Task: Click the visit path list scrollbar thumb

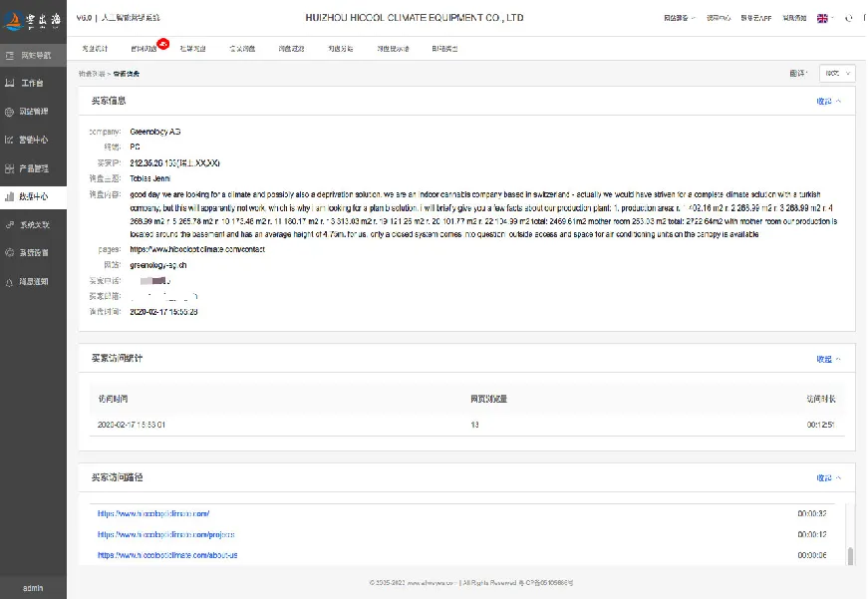Action: tap(850, 556)
